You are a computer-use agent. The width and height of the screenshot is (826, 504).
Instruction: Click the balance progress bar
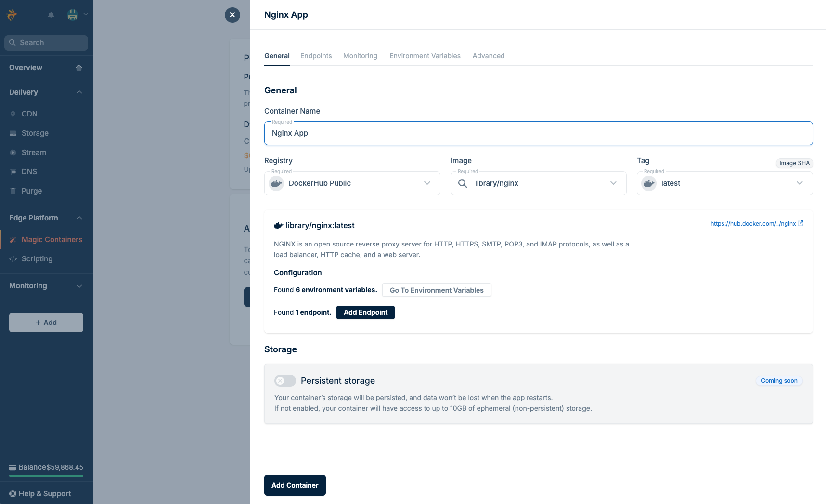tap(46, 476)
